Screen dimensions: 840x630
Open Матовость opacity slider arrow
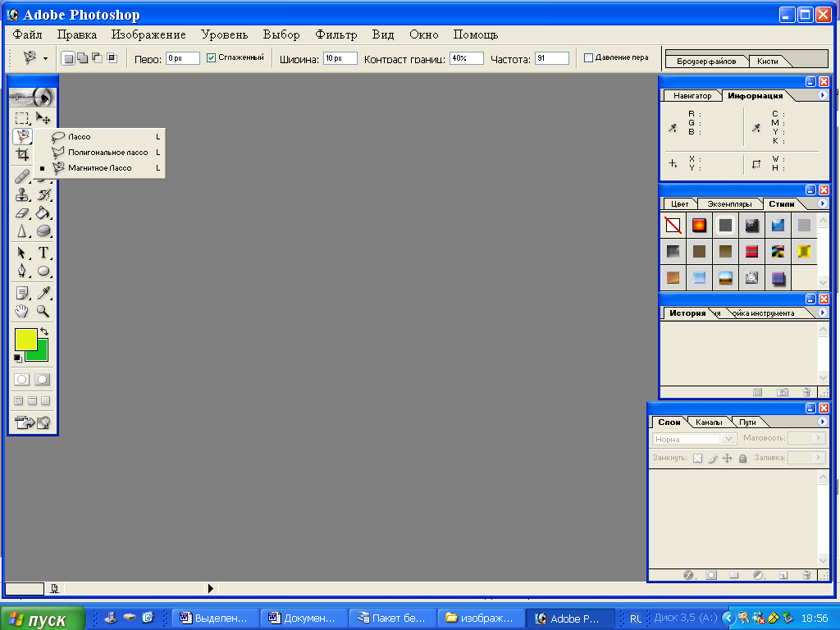pos(819,438)
